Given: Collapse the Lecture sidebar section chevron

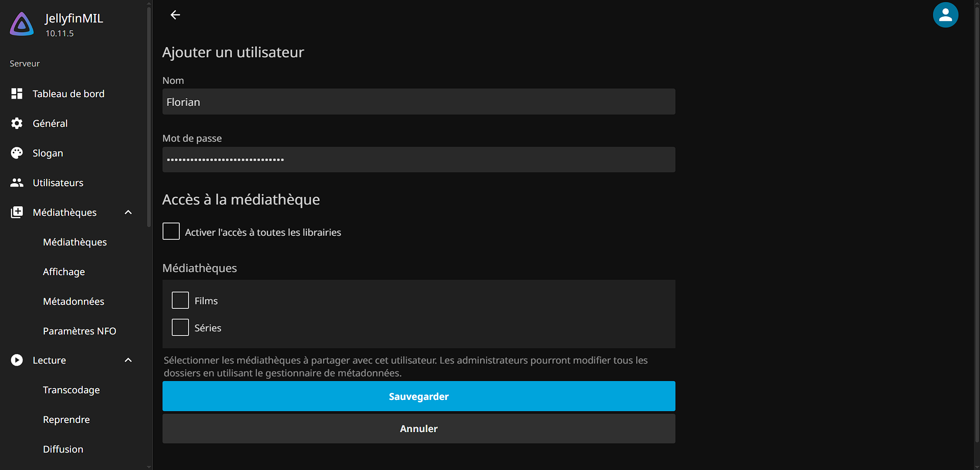Looking at the screenshot, I should pyautogui.click(x=128, y=360).
